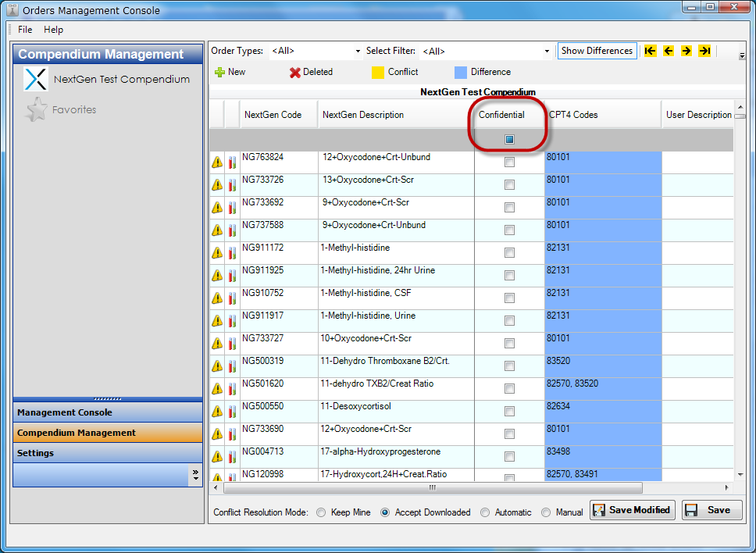This screenshot has width=756, height=553.
Task: Click the yellow Conflict legend swatch
Action: (378, 73)
